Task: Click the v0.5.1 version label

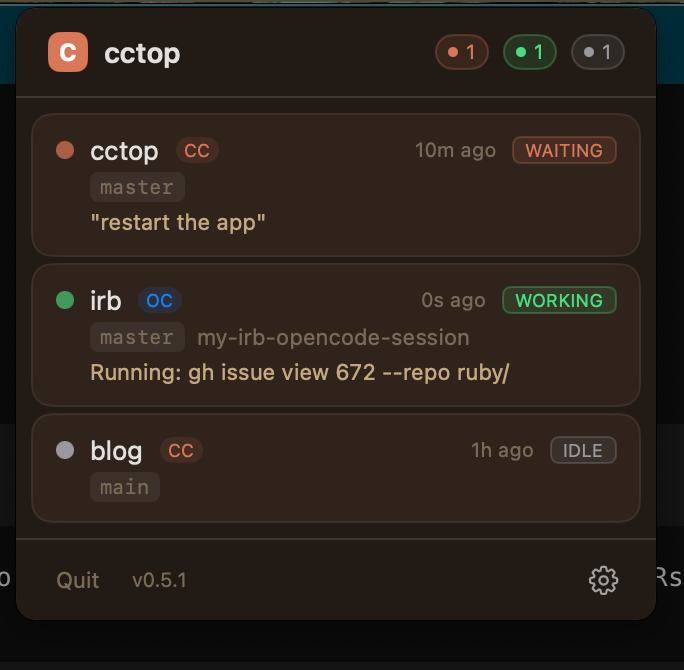Action: click(159, 580)
